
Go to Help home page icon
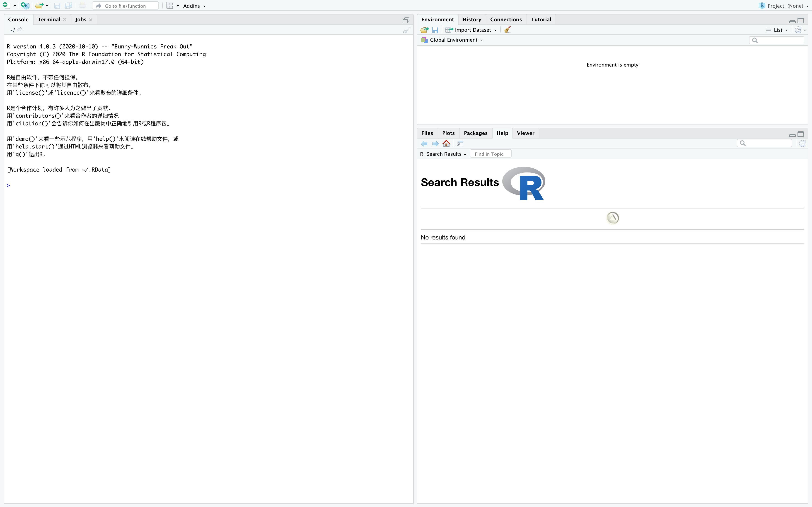[446, 143]
